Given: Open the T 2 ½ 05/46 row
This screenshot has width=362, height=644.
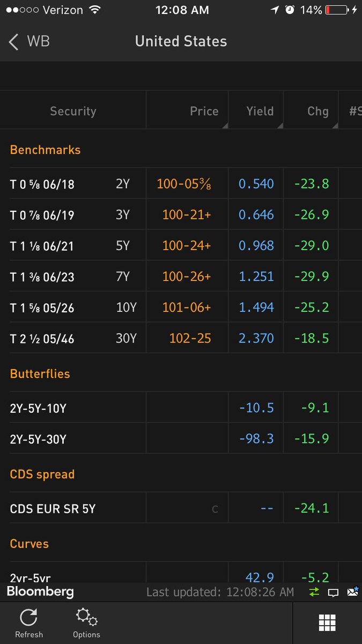Looking at the screenshot, I should [x=181, y=338].
